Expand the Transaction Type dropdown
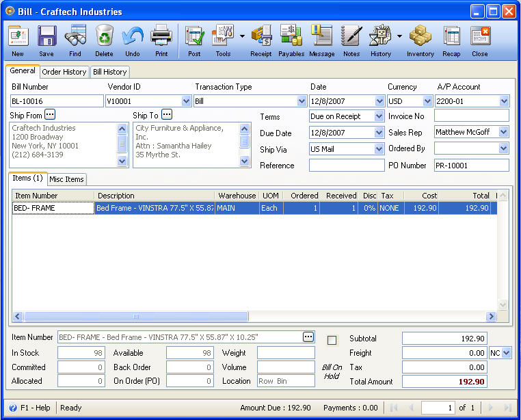The height and width of the screenshot is (420, 521). point(302,101)
